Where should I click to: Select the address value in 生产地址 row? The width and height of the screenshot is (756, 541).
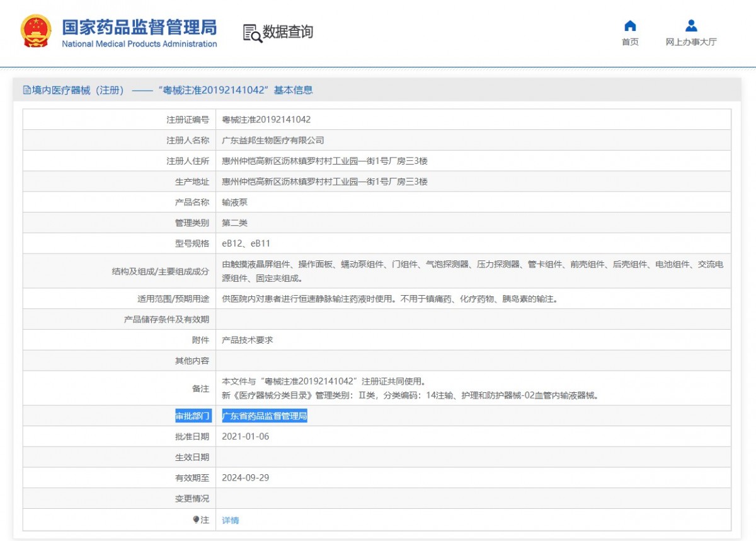tap(325, 182)
